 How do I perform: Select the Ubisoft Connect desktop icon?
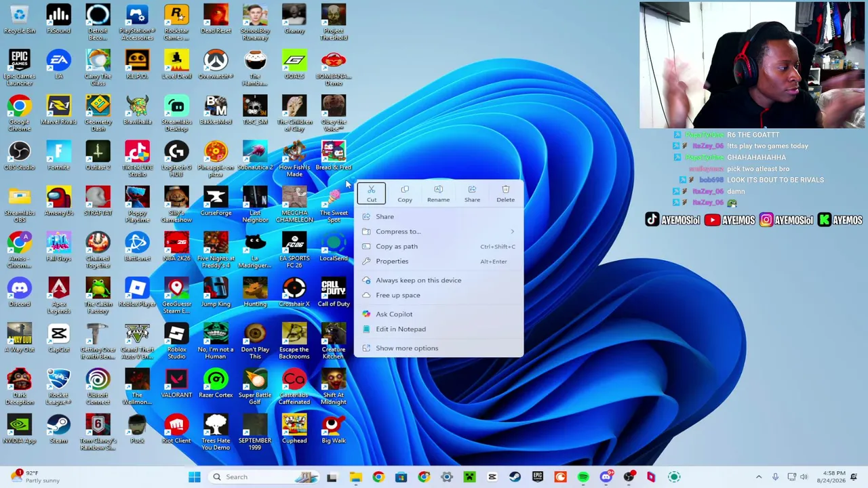98,386
